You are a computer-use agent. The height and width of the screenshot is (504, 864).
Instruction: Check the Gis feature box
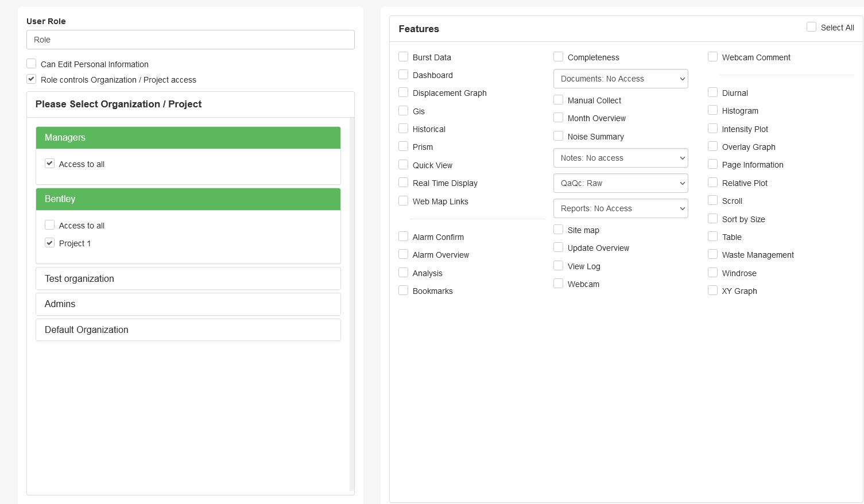pyautogui.click(x=404, y=111)
